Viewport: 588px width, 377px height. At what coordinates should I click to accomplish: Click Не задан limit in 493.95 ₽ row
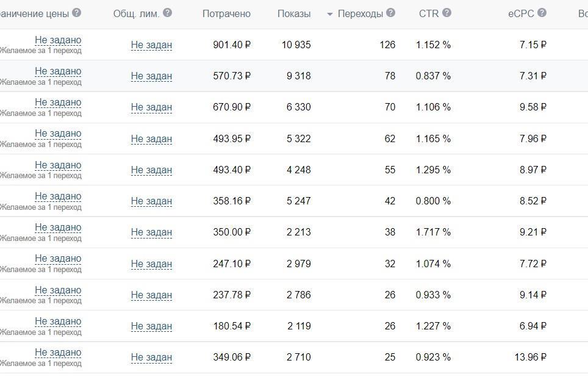pos(151,139)
